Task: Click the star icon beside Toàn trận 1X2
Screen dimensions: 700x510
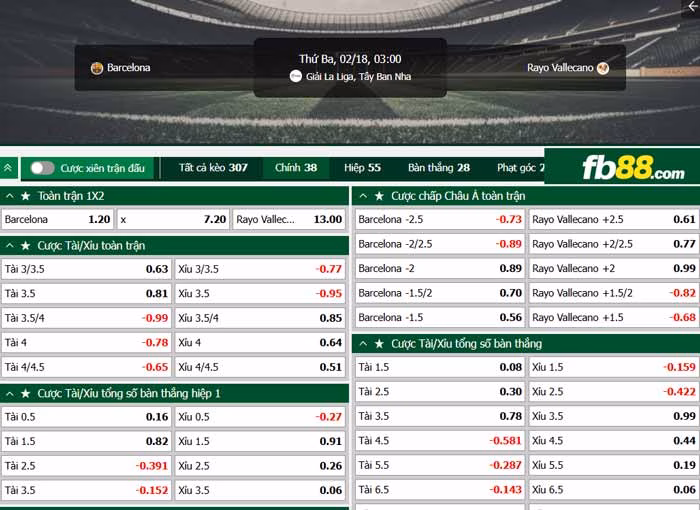Action: tap(26, 196)
